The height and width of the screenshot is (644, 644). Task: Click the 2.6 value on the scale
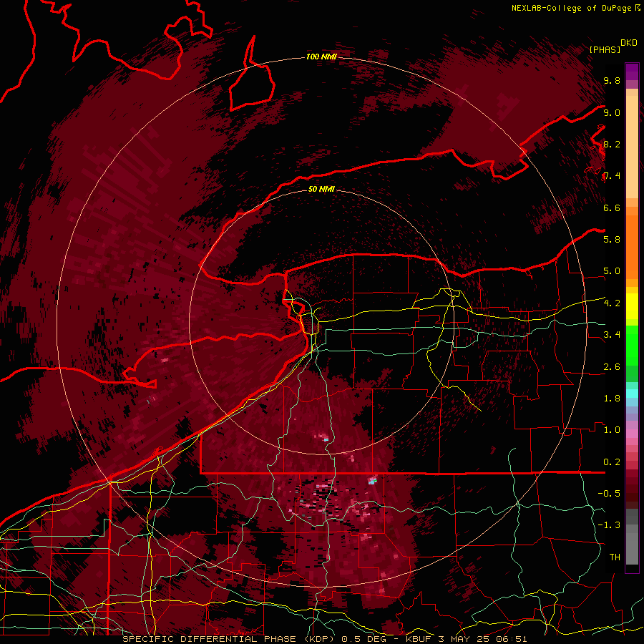(x=612, y=367)
